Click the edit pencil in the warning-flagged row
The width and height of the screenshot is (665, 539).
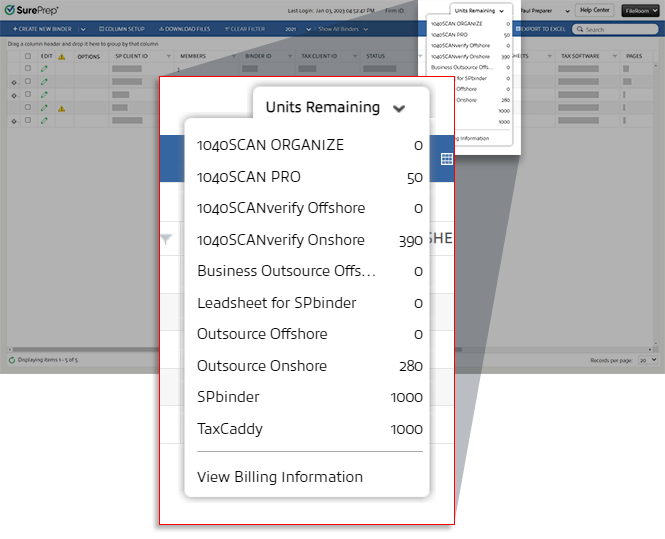(x=44, y=108)
